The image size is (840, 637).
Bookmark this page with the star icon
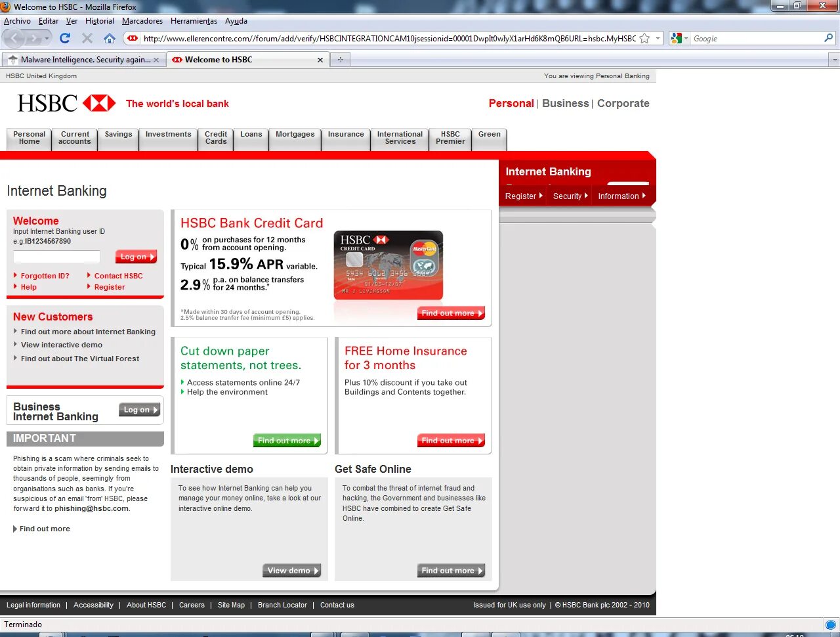click(644, 38)
